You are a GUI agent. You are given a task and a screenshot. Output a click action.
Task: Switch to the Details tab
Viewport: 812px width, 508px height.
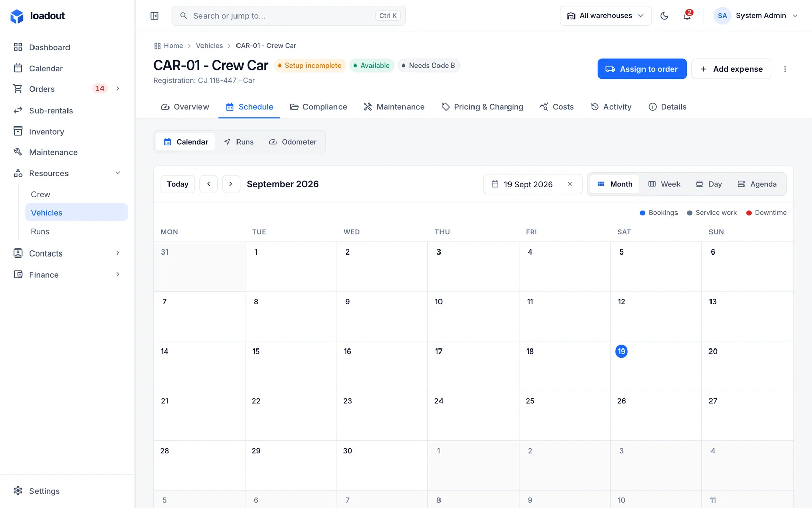tap(667, 107)
